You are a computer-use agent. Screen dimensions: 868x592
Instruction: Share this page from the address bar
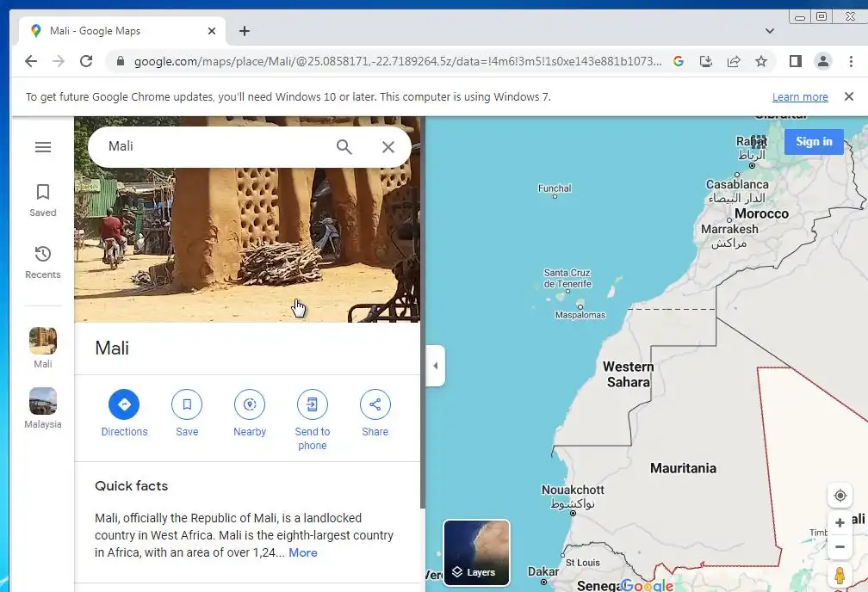point(734,61)
